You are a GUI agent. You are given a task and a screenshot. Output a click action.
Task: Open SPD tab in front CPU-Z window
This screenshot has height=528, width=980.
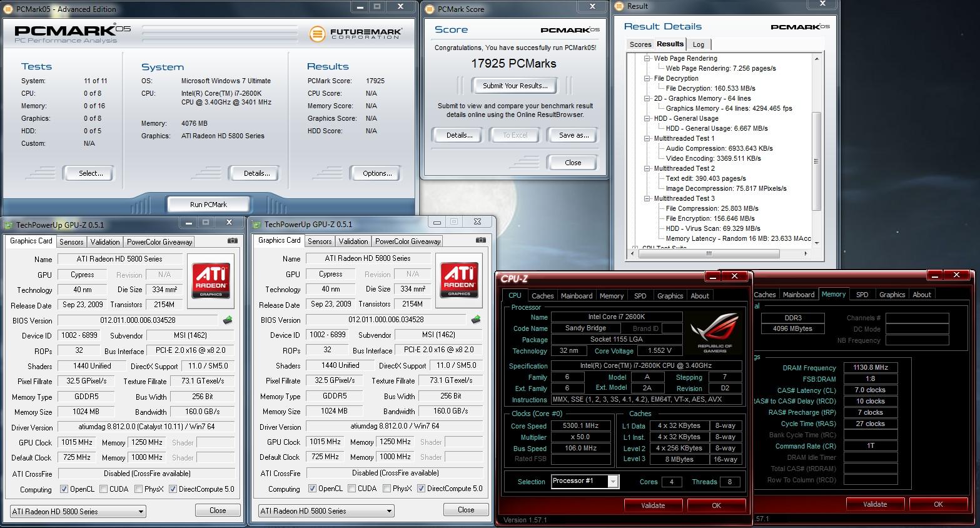[640, 296]
